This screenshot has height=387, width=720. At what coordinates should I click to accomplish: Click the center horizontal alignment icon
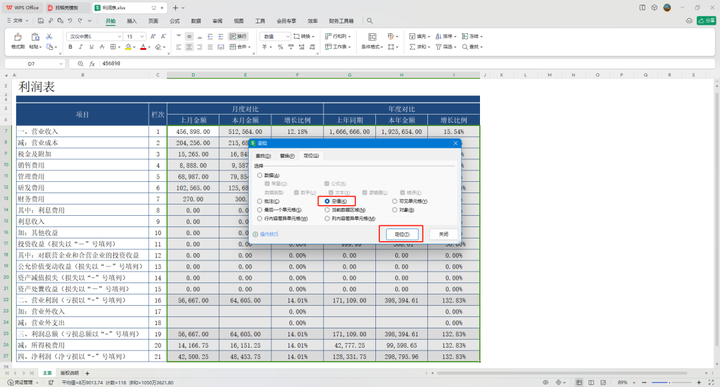pos(189,47)
